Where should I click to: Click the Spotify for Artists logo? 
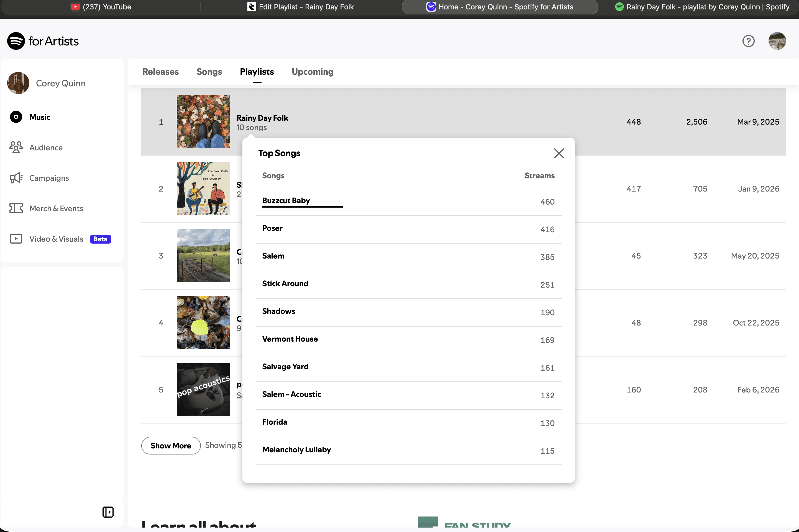click(x=43, y=41)
